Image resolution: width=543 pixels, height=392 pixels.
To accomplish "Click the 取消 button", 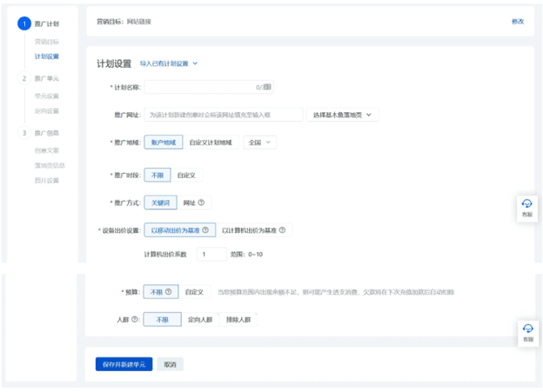I will point(170,364).
